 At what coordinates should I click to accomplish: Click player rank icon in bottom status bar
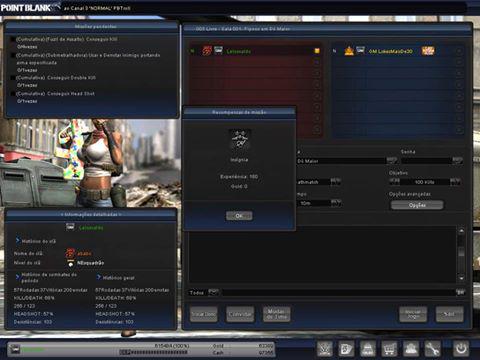(15, 349)
